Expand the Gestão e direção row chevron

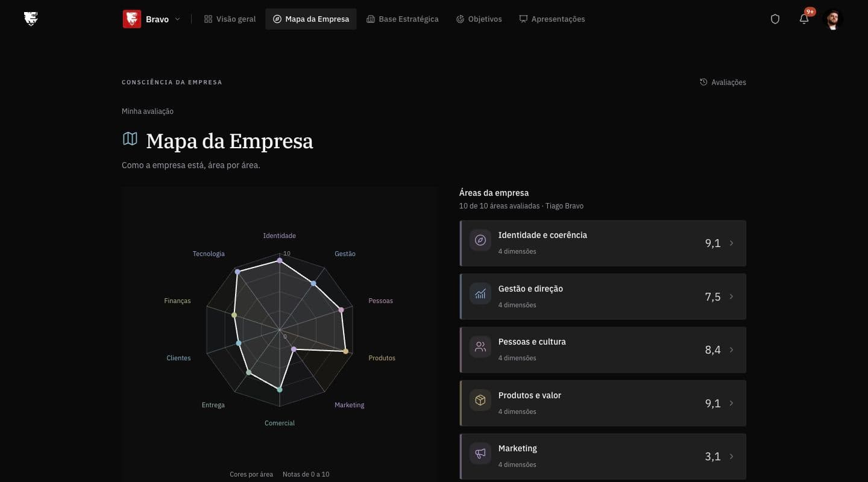point(732,296)
